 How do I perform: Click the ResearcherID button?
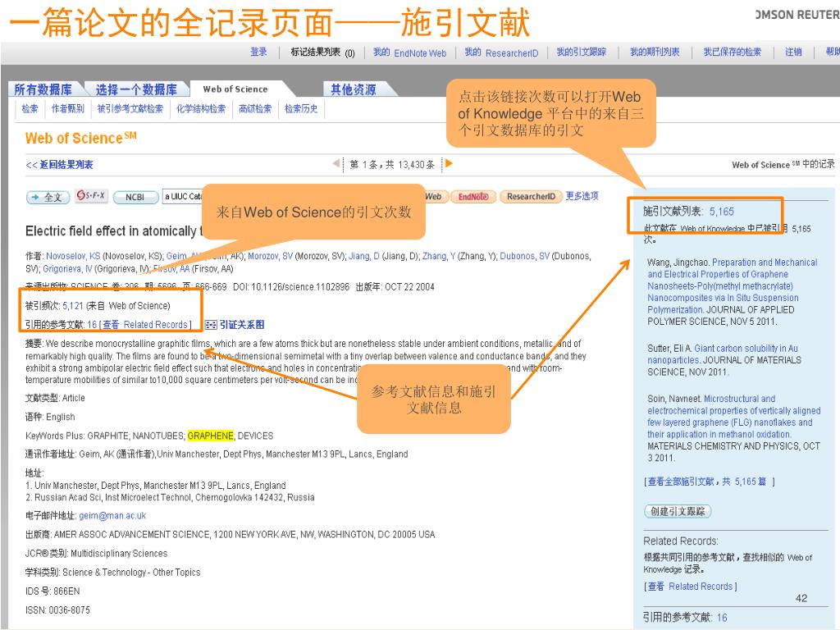[x=531, y=197]
